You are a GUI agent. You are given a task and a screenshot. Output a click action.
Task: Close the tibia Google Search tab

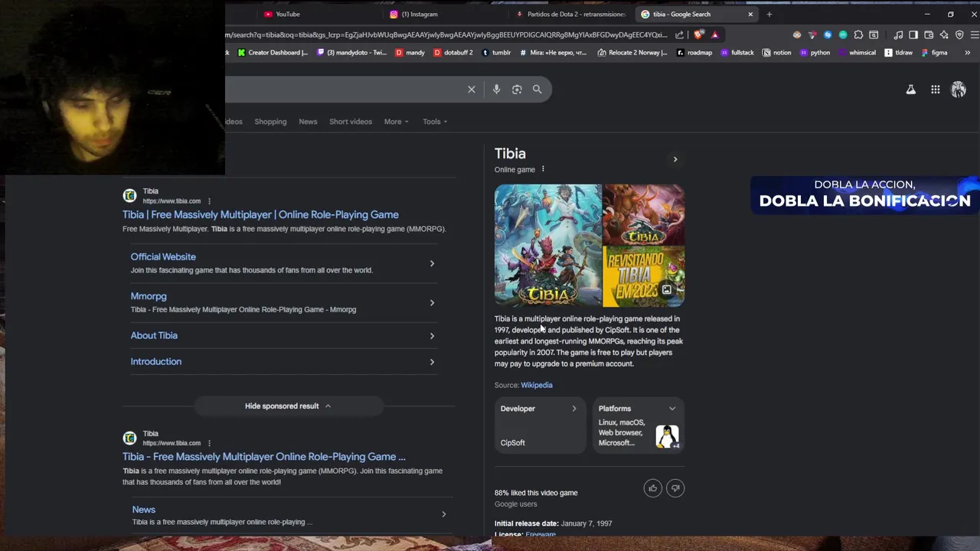point(750,14)
